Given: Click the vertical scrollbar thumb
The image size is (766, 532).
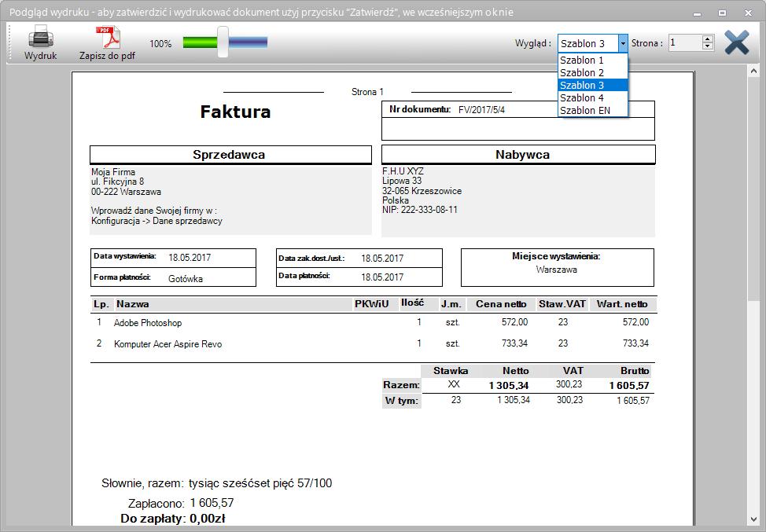Looking at the screenshot, I should click(x=753, y=189).
